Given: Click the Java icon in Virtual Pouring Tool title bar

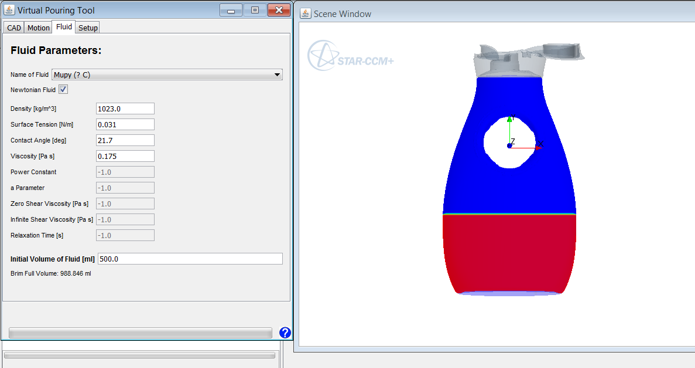Looking at the screenshot, I should [x=9, y=10].
